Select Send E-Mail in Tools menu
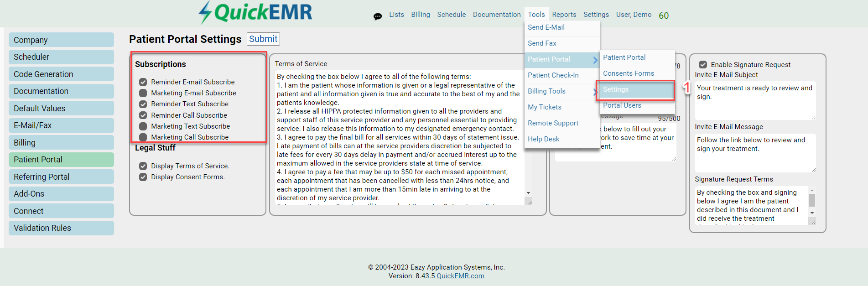 pyautogui.click(x=562, y=27)
